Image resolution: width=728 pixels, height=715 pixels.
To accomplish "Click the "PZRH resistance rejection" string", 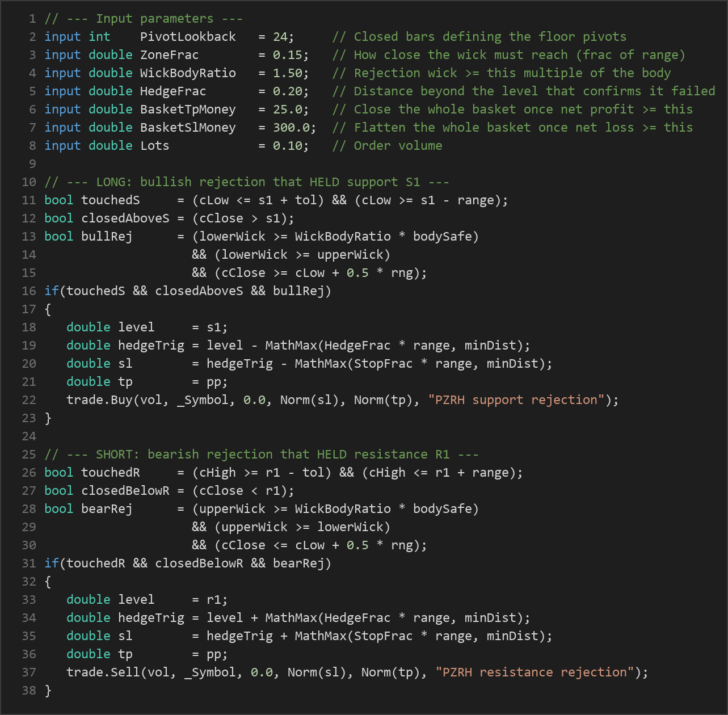I will click(535, 672).
